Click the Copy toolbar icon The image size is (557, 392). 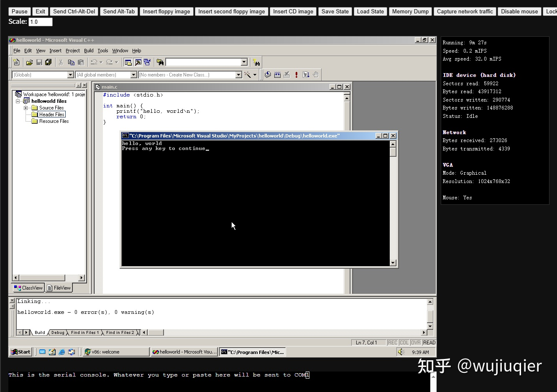[71, 62]
